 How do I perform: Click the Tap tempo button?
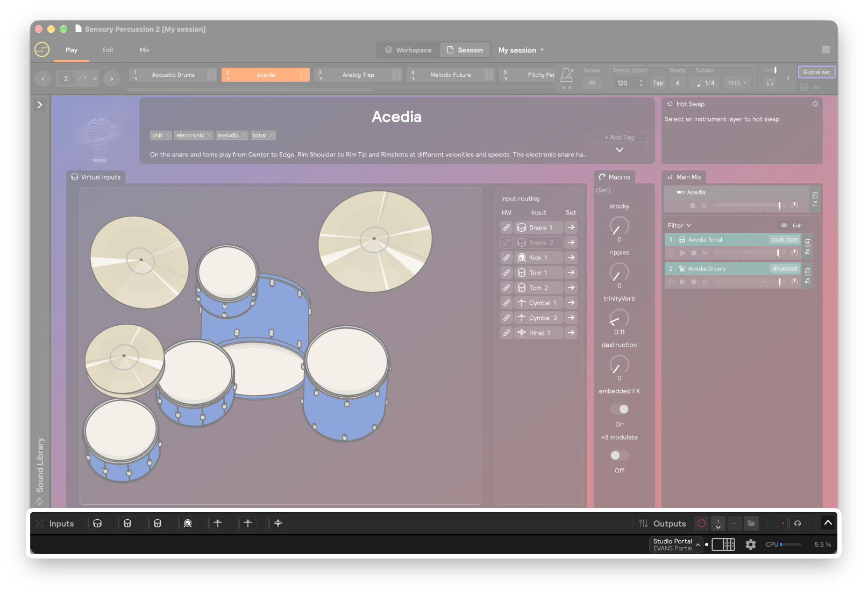(658, 83)
